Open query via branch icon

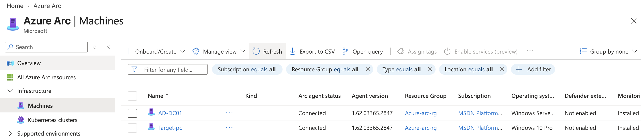(x=345, y=51)
